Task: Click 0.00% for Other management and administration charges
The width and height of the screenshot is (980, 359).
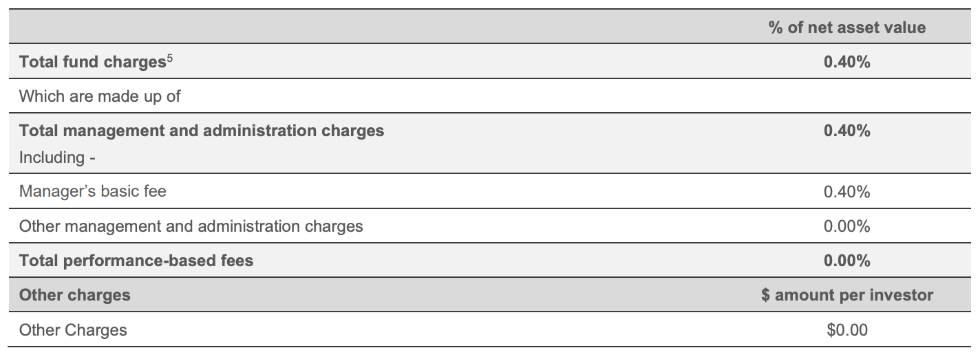Action: coord(846,226)
